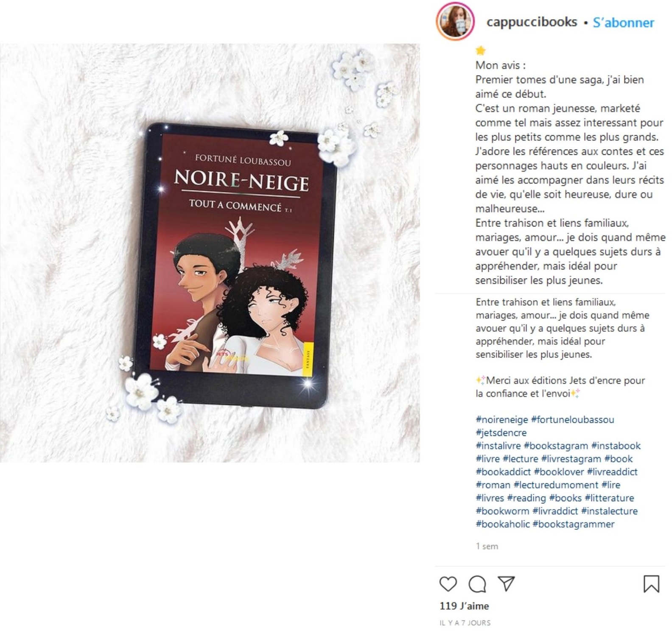Open comments with speech bubble icon
This screenshot has height=639, width=672.
click(477, 584)
